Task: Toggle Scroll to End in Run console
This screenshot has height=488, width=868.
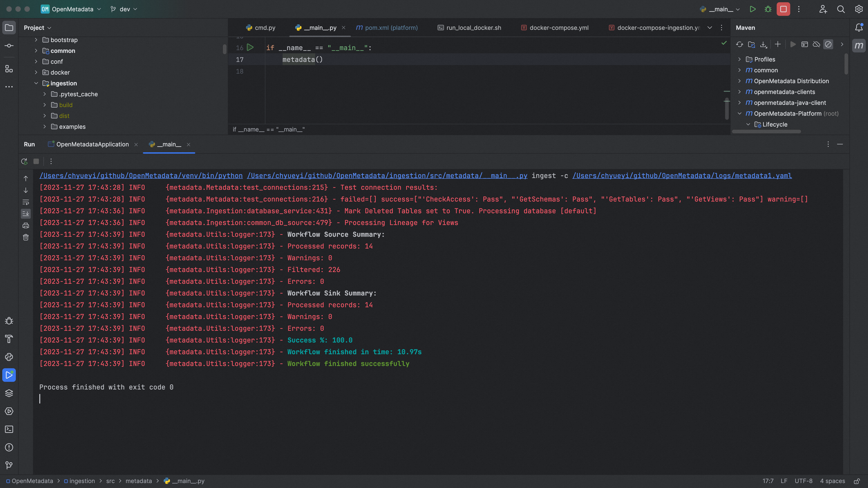Action: tap(26, 213)
